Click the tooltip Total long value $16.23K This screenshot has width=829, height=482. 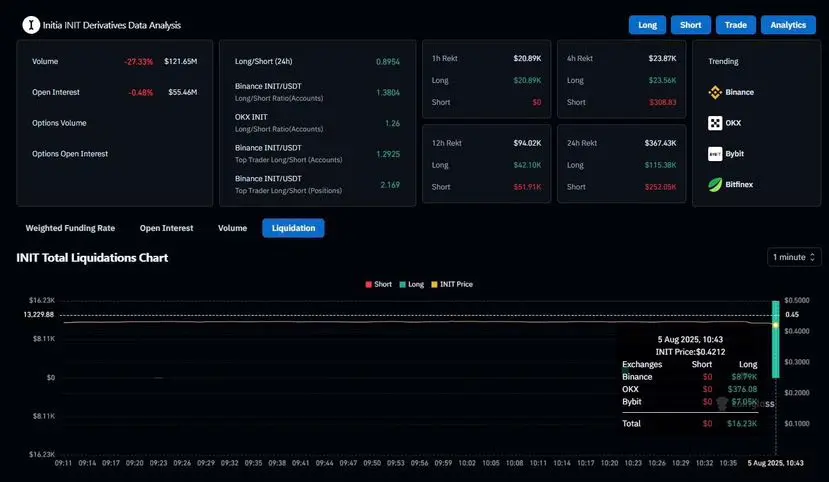(742, 423)
